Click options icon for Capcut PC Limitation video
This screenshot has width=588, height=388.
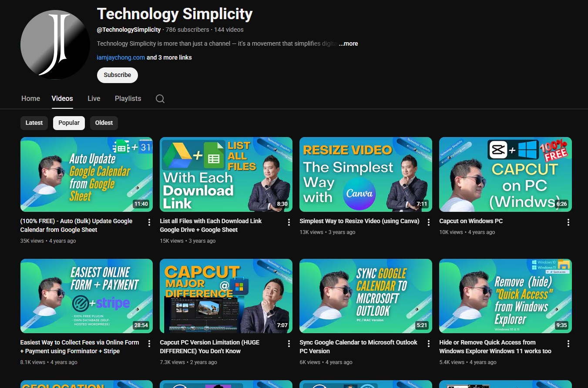tap(289, 344)
